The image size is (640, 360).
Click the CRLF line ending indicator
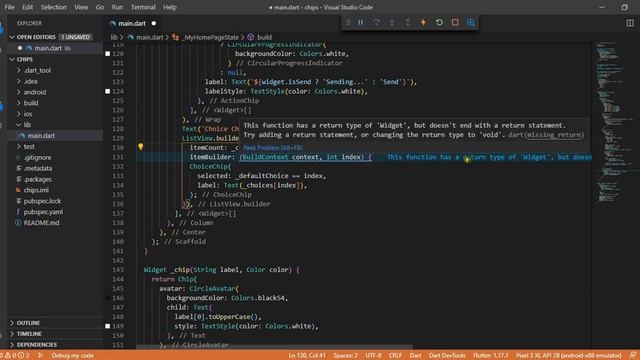coord(395,356)
